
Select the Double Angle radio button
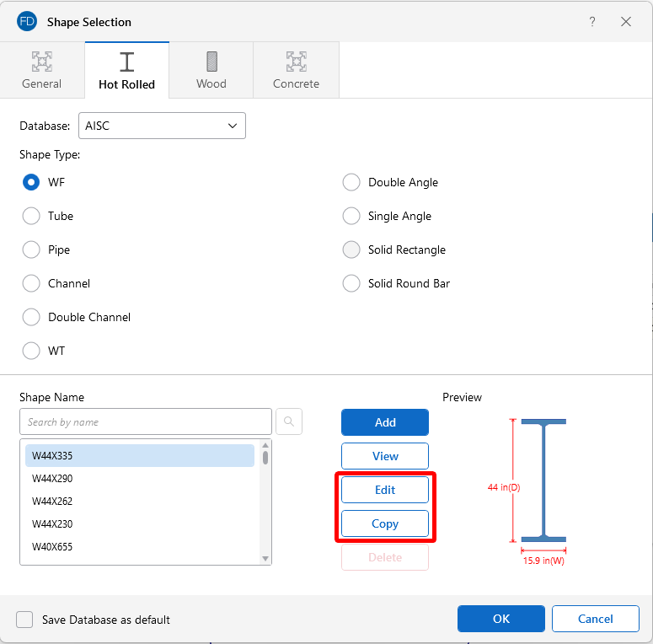pyautogui.click(x=351, y=182)
